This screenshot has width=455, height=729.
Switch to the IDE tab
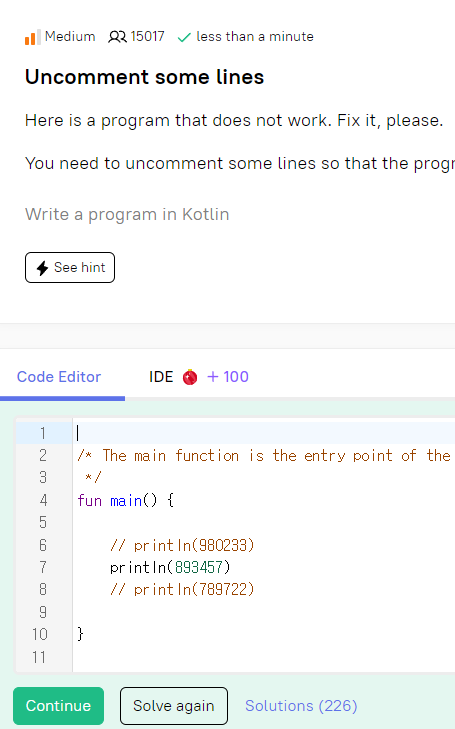[x=161, y=377]
